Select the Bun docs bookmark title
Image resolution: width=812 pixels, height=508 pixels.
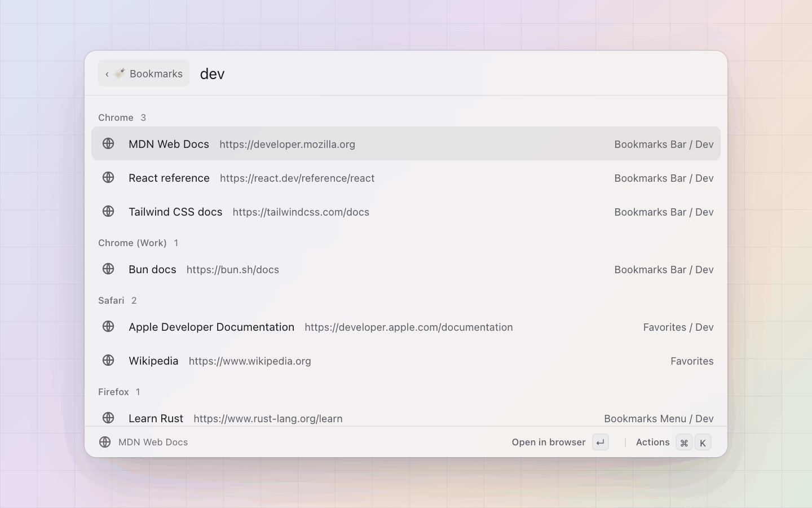coord(152,269)
